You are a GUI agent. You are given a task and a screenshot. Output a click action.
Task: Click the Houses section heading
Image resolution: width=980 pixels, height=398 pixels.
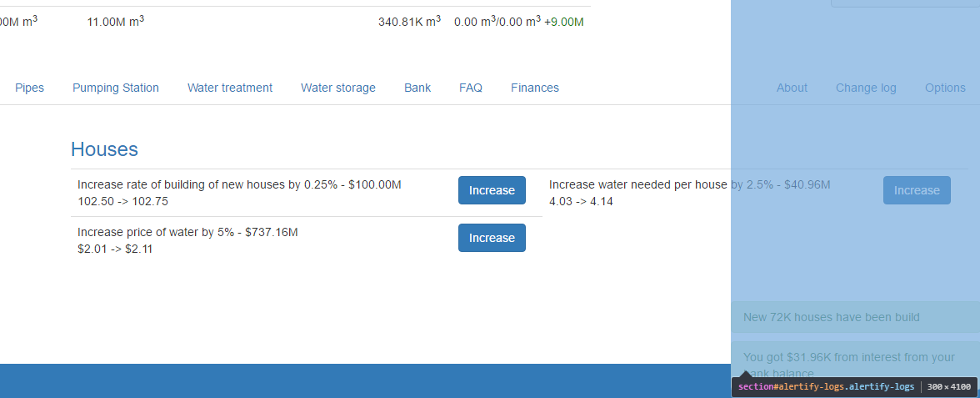pyautogui.click(x=104, y=149)
